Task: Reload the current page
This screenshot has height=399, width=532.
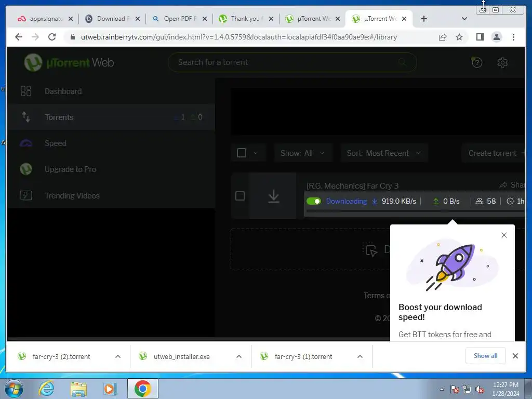Action: click(52, 37)
